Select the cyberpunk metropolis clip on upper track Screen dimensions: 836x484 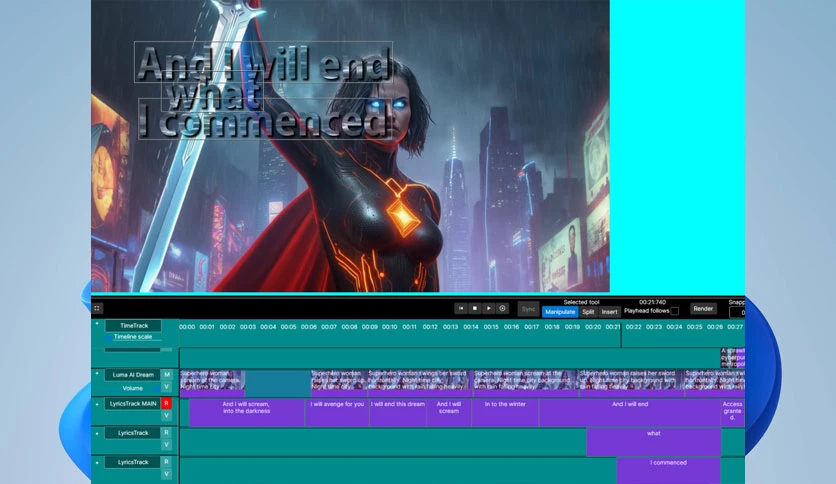733,357
